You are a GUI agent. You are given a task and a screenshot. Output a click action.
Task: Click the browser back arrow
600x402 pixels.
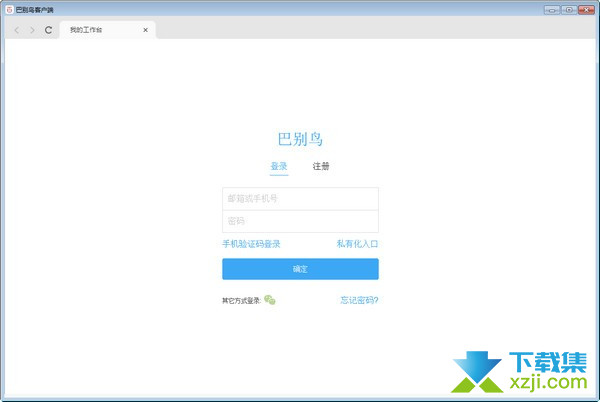tap(17, 30)
